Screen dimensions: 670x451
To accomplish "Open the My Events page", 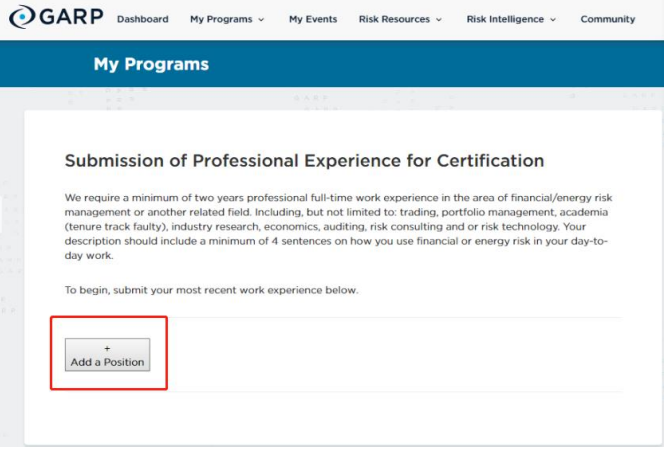I will tap(313, 19).
